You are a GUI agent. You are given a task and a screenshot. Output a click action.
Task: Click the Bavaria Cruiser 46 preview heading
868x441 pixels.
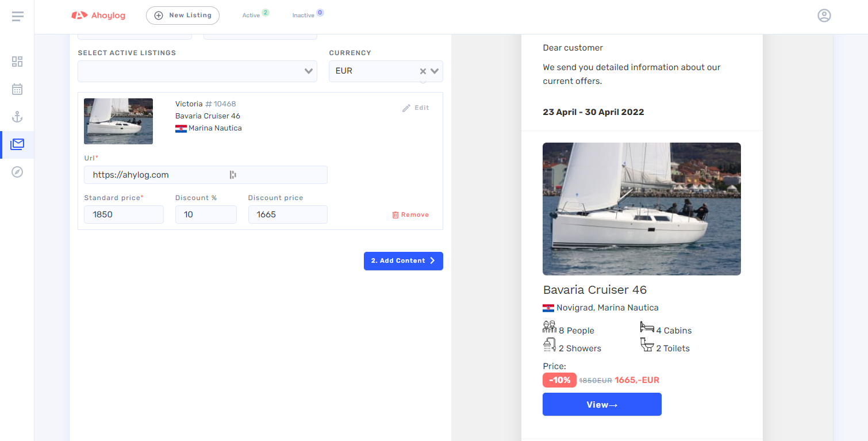tap(595, 290)
